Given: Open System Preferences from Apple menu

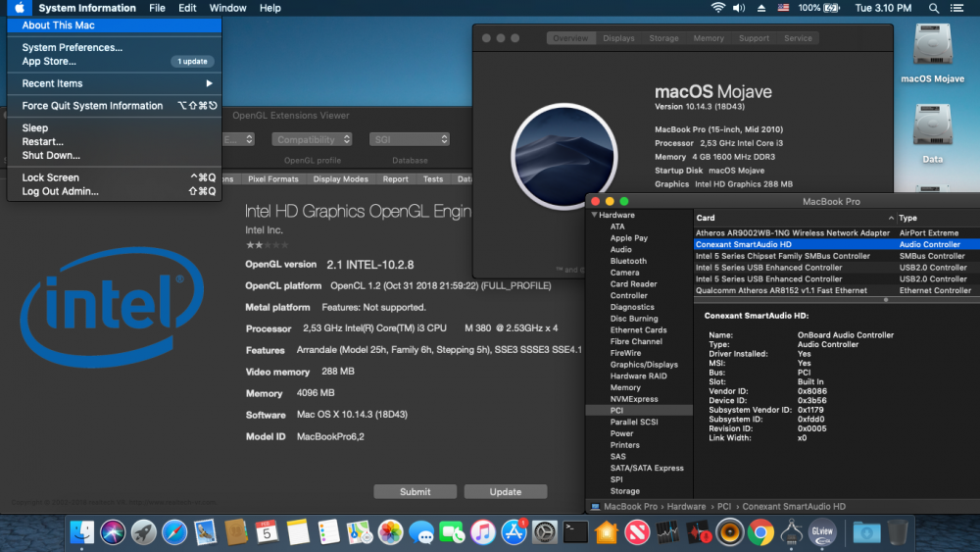Looking at the screenshot, I should [114, 47].
